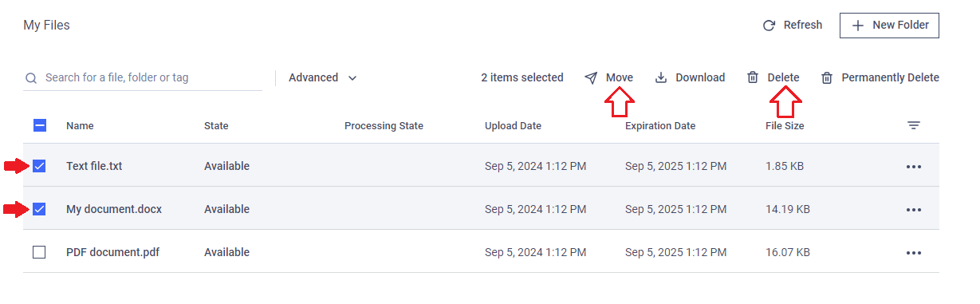The image size is (980, 304).
Task: Sort by File Size column header
Action: [x=785, y=126]
